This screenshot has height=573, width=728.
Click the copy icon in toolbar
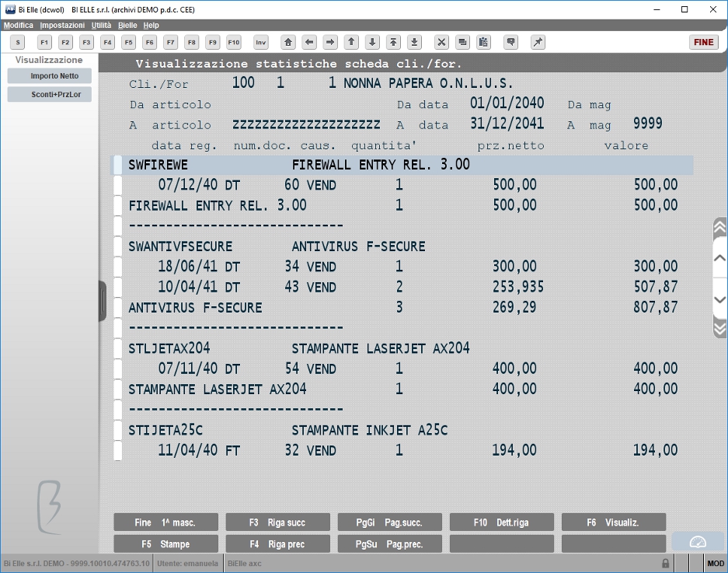click(x=462, y=42)
